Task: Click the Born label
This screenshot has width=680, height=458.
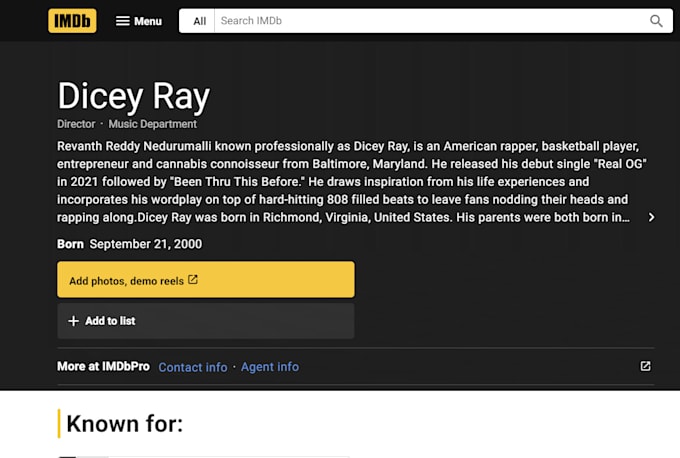Action: pos(70,244)
